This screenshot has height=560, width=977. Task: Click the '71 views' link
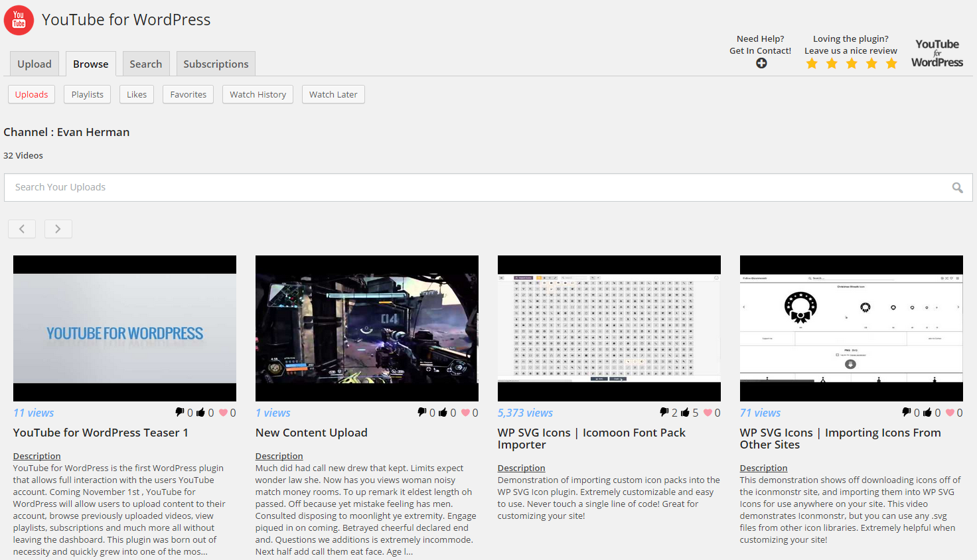pyautogui.click(x=760, y=413)
